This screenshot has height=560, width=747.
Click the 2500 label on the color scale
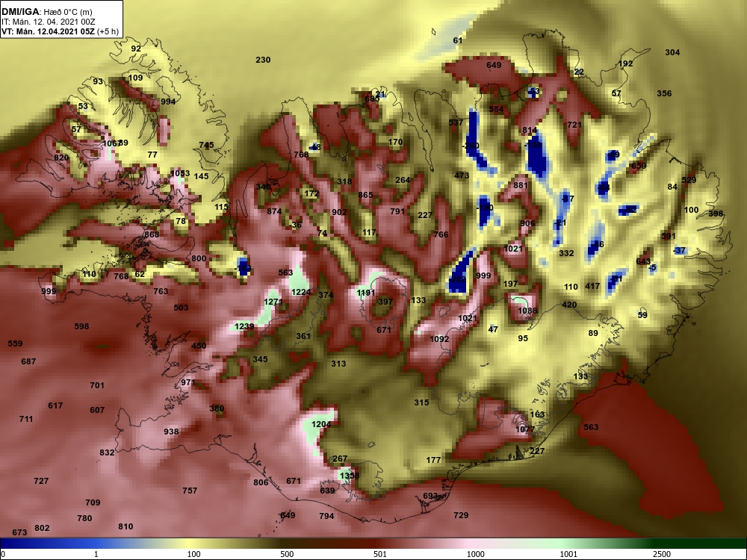(661, 554)
